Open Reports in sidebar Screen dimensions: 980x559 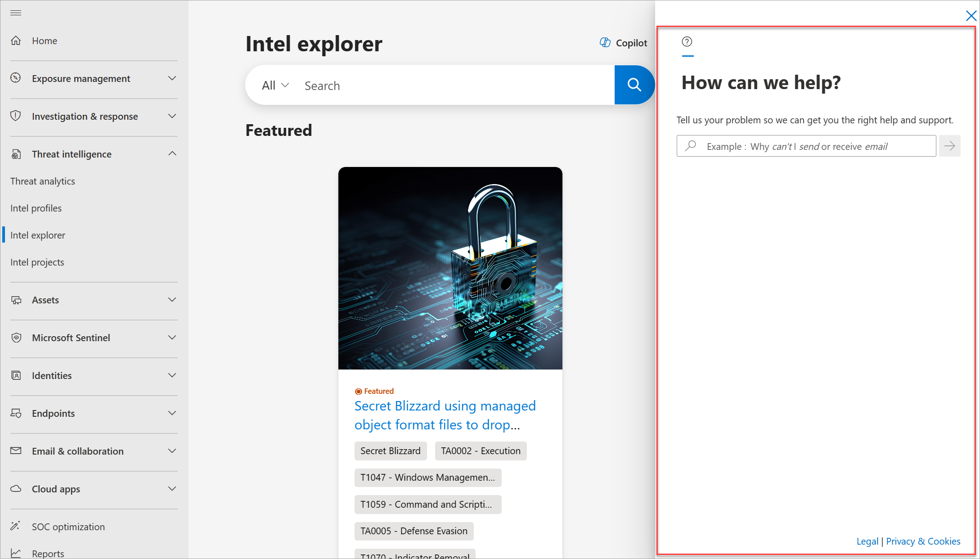(x=48, y=554)
